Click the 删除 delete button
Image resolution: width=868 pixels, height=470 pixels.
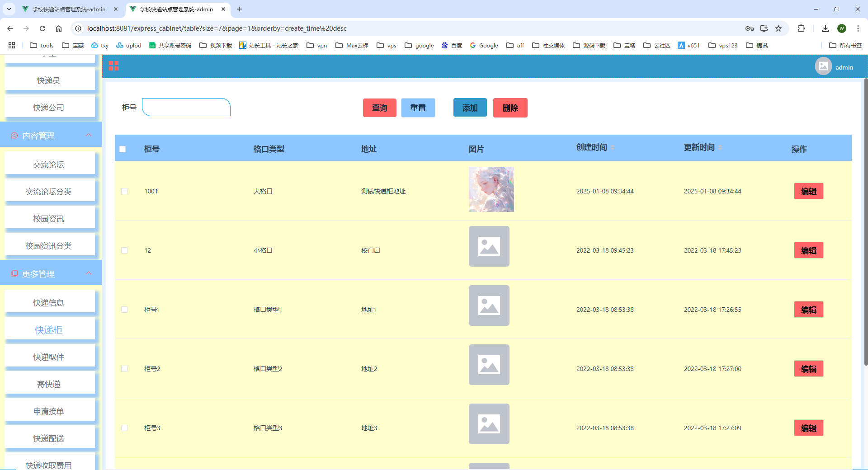(510, 108)
